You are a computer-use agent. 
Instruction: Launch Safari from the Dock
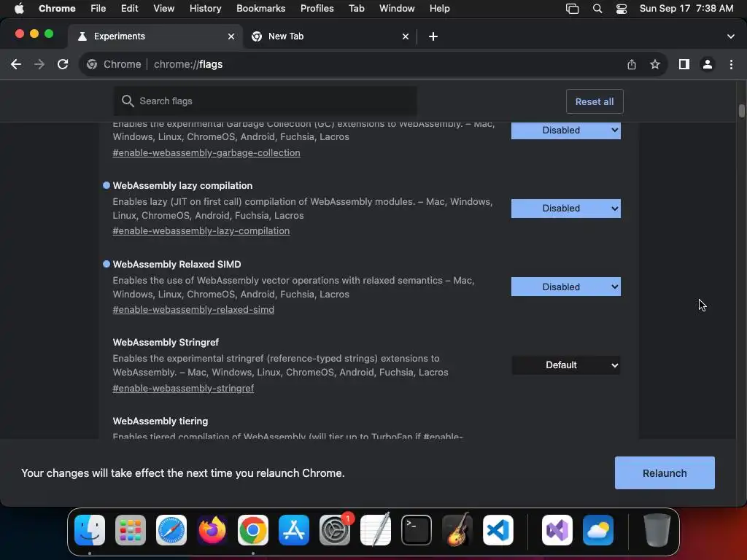(171, 530)
